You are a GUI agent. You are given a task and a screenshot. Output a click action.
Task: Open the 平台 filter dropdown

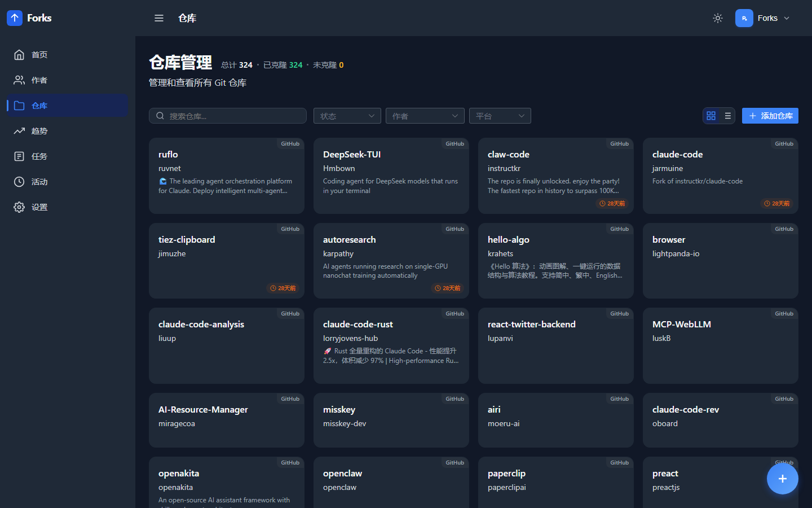point(500,116)
